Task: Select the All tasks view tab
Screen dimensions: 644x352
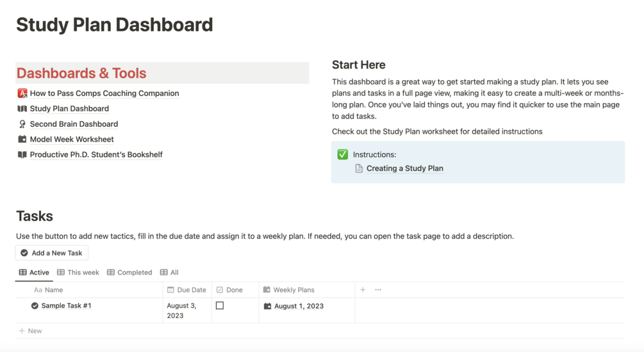Action: tap(169, 273)
